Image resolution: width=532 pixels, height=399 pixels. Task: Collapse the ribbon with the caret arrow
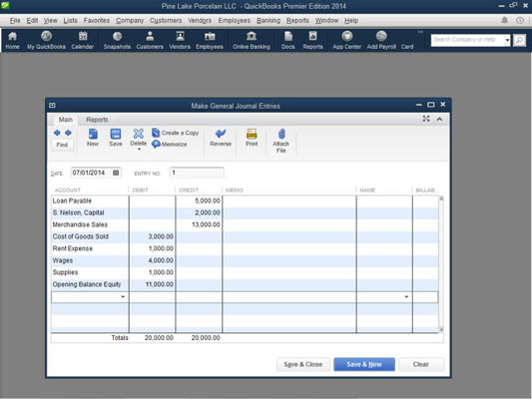pos(439,119)
